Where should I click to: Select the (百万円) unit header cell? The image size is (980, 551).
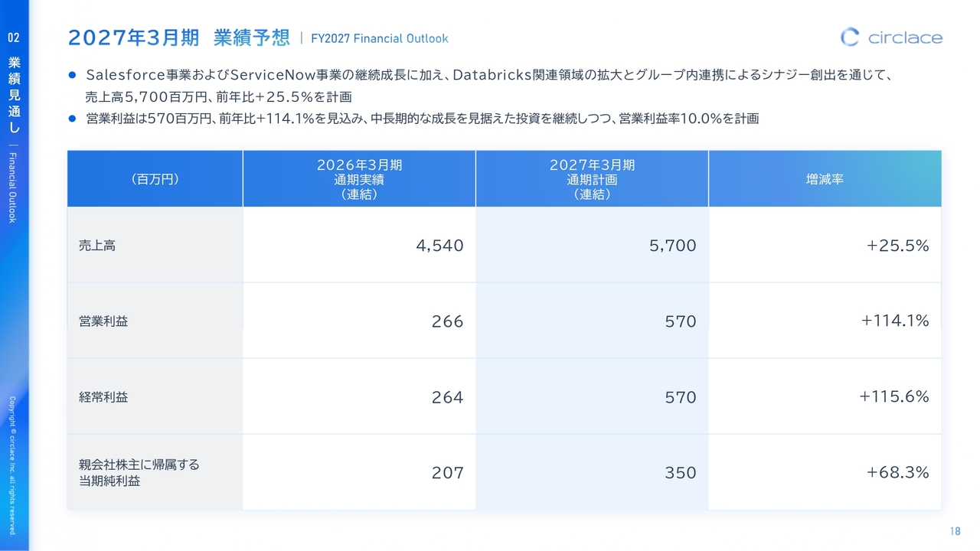tap(155, 179)
